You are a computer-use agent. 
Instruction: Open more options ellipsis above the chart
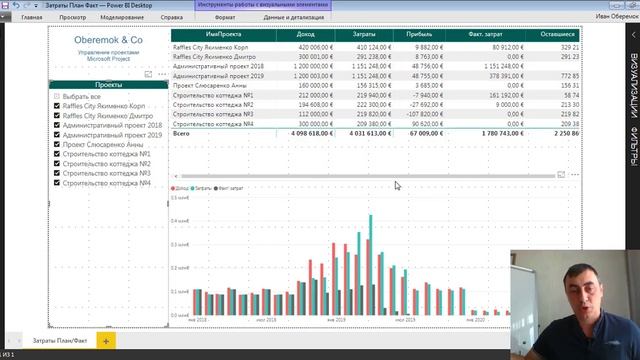[x=575, y=175]
